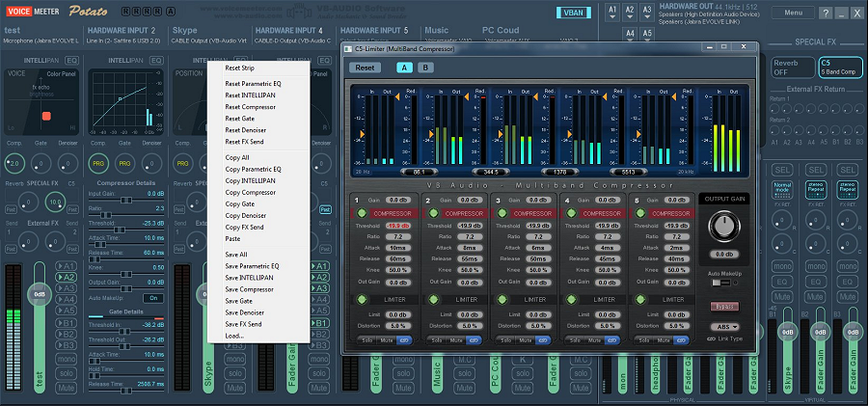Open Voicemeeter help question mark
Viewport: 868px width, 406px height.
point(825,14)
